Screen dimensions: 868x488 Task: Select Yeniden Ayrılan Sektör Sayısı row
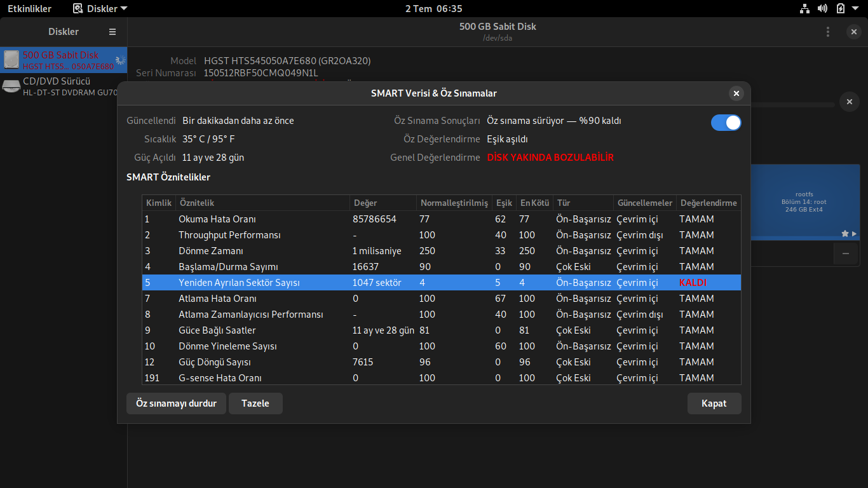442,283
